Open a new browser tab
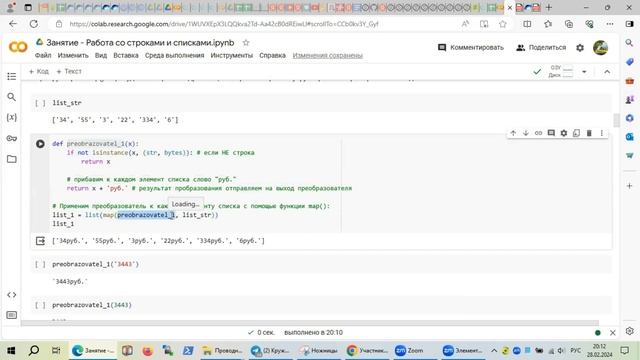 coord(549,7)
